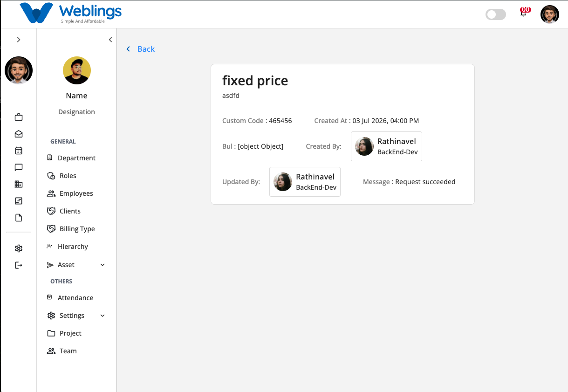Click the Updated By Rathinavel user card
The image size is (568, 392).
click(305, 182)
